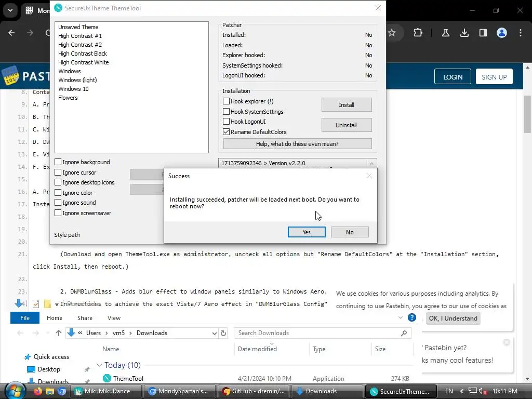Open Chrome extensions puzzle icon
Viewport: 532px width, 399px height.
[418, 33]
